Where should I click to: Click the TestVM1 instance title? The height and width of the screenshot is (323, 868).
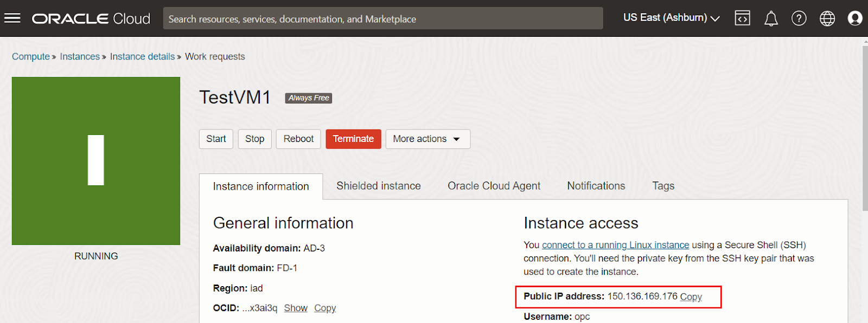coord(235,98)
